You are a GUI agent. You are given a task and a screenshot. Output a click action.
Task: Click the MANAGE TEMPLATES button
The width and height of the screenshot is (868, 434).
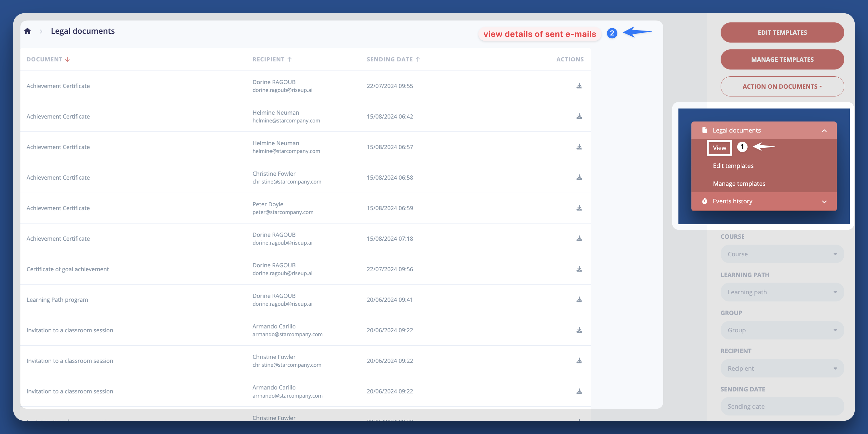click(782, 59)
